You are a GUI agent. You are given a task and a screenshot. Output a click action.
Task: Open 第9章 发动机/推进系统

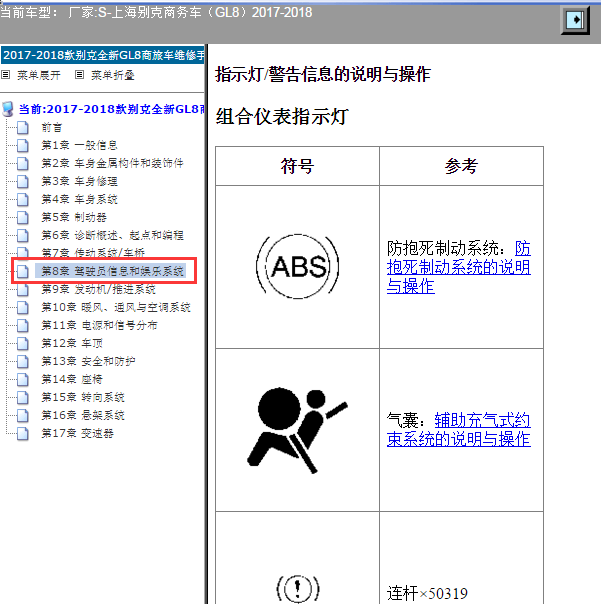pyautogui.click(x=99, y=289)
